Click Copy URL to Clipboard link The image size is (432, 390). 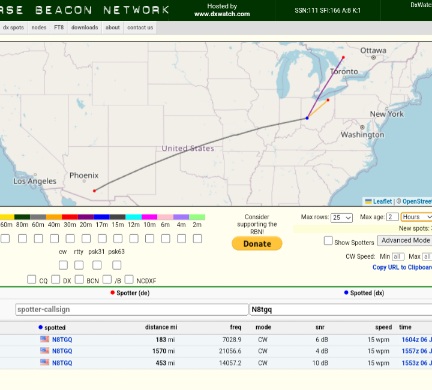[402, 267]
